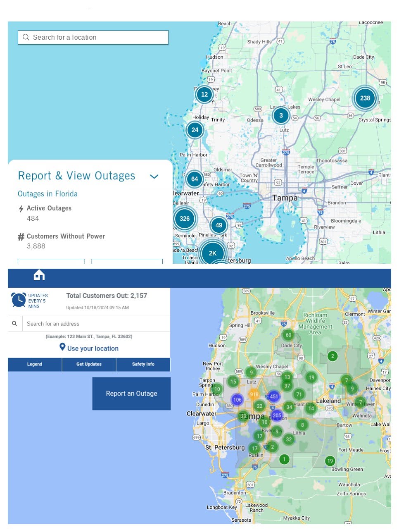Click the green 32 outage cluster
The width and height of the screenshot is (399, 532).
[289, 439]
